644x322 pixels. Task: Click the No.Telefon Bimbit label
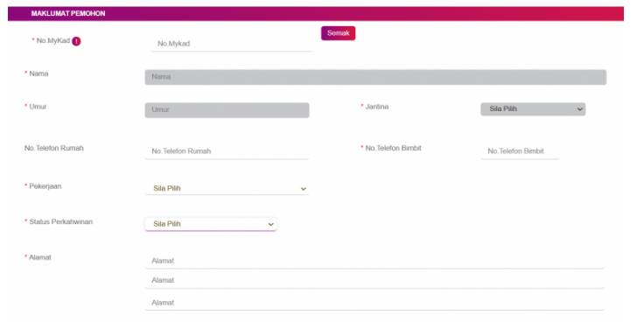click(393, 148)
